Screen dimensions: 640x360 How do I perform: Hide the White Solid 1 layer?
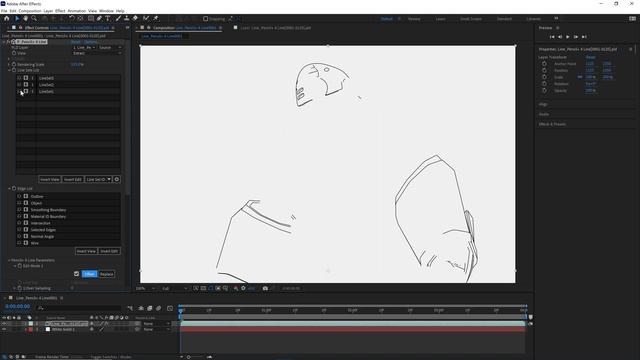click(x=4, y=329)
